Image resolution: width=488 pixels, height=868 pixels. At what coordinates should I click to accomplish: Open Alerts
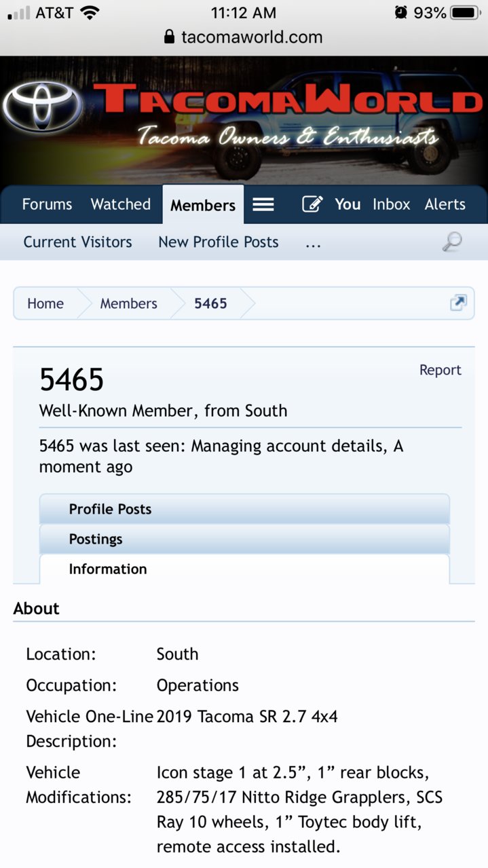(x=445, y=204)
